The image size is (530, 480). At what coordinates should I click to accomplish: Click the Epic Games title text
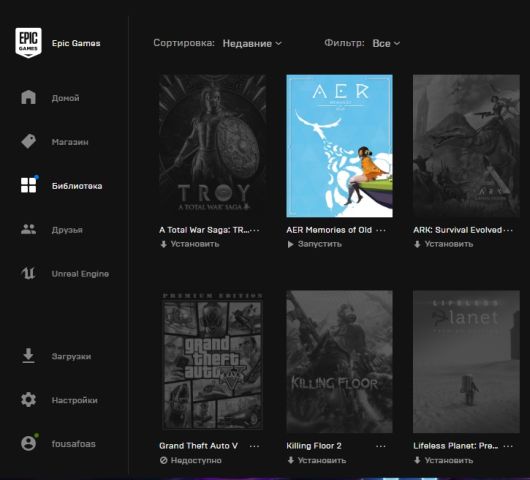76,43
